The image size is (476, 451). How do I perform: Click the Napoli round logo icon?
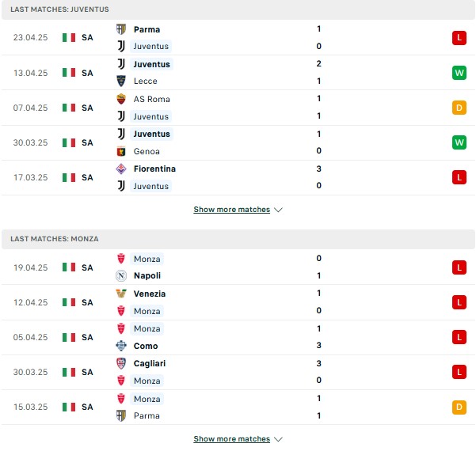121,275
